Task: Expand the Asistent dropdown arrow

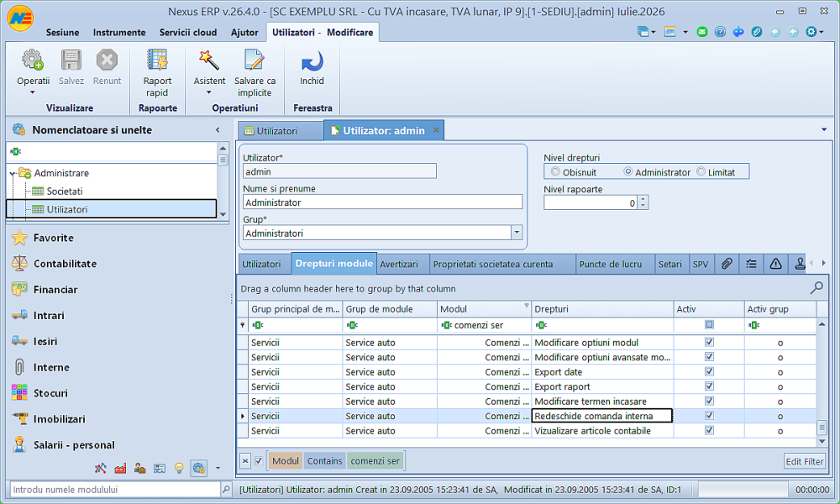Action: coord(209,92)
